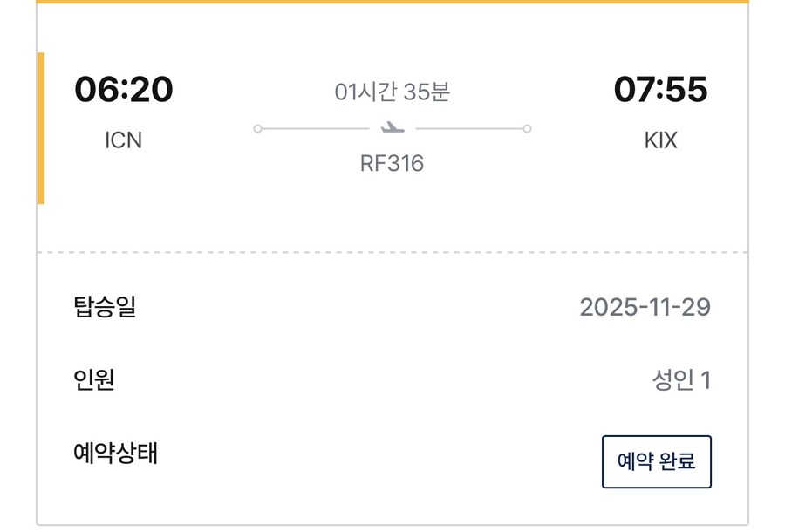
Task: Click the airplane icon on flight route
Action: (x=392, y=129)
